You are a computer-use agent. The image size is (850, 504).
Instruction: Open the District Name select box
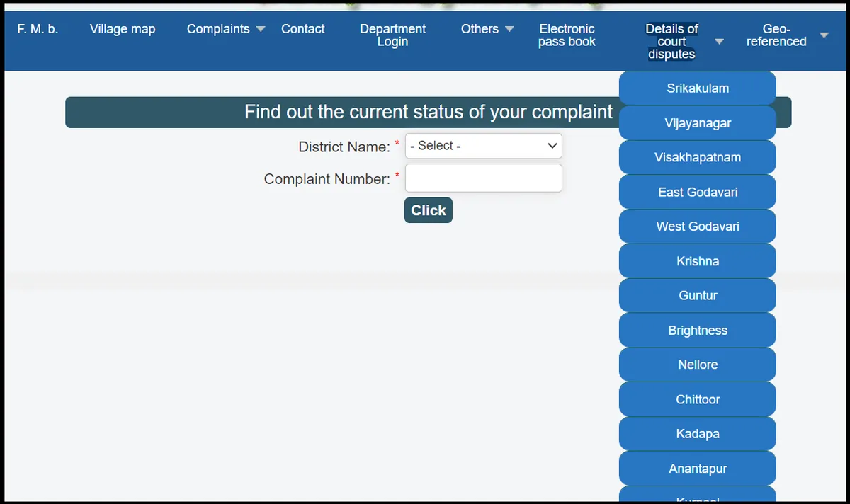tap(483, 146)
